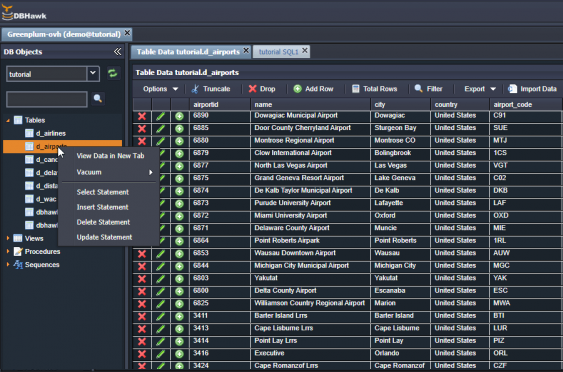Click the Add Row button
The width and height of the screenshot is (563, 372).
point(313,89)
